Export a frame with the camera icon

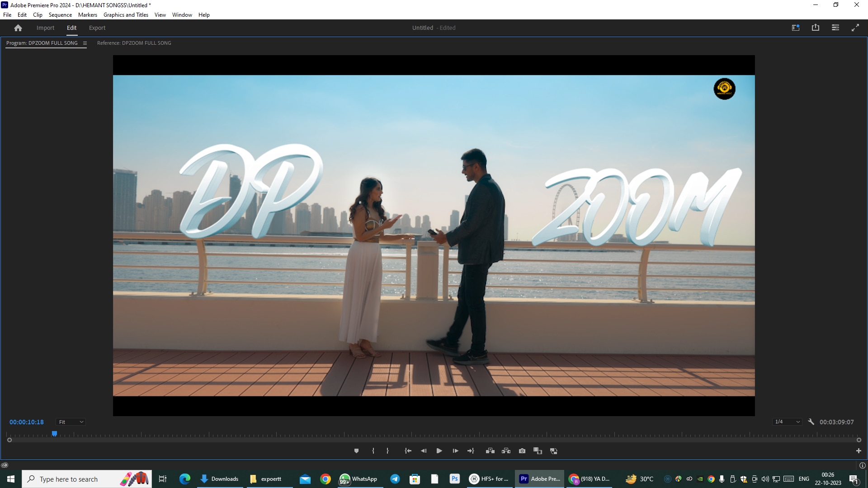pyautogui.click(x=522, y=451)
